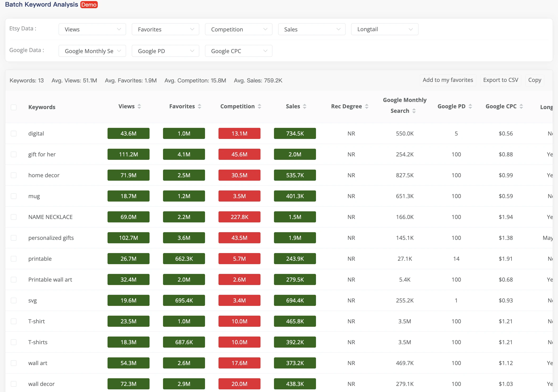Sort the Google PD column
Screen dimensions: 558x392
click(x=471, y=106)
